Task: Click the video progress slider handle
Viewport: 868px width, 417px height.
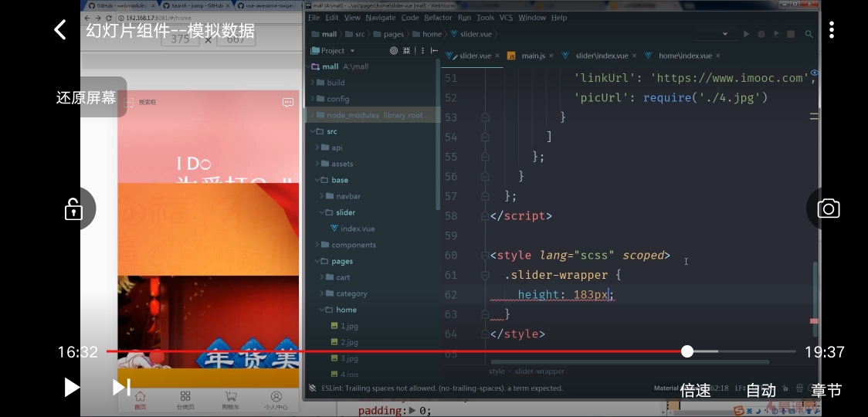Action: coord(687,351)
